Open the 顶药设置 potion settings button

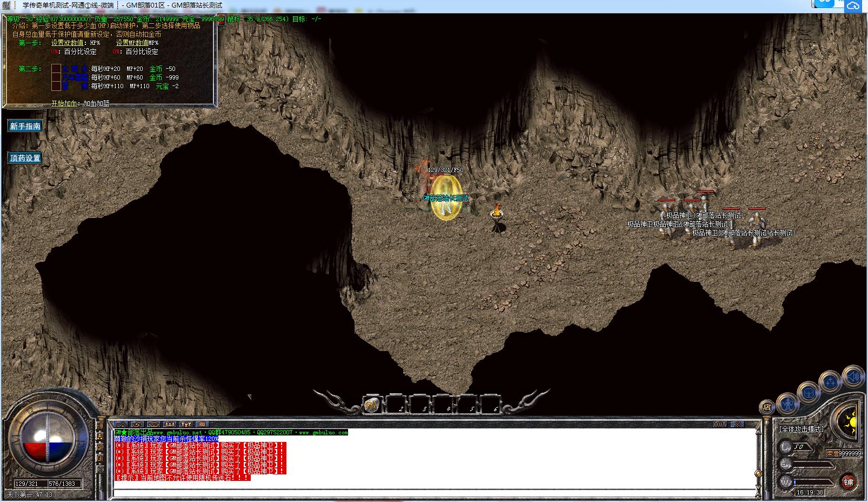tap(25, 158)
